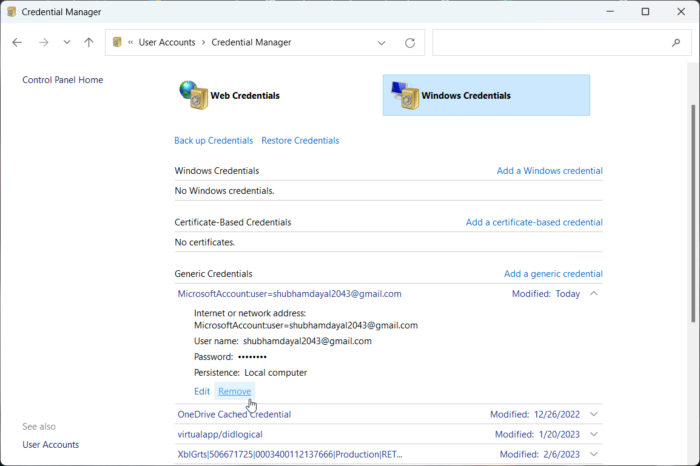Go up one level with up arrow
700x466 pixels.
(89, 43)
